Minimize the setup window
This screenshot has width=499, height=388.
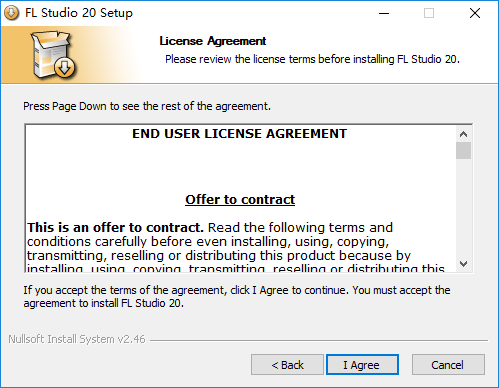[384, 13]
